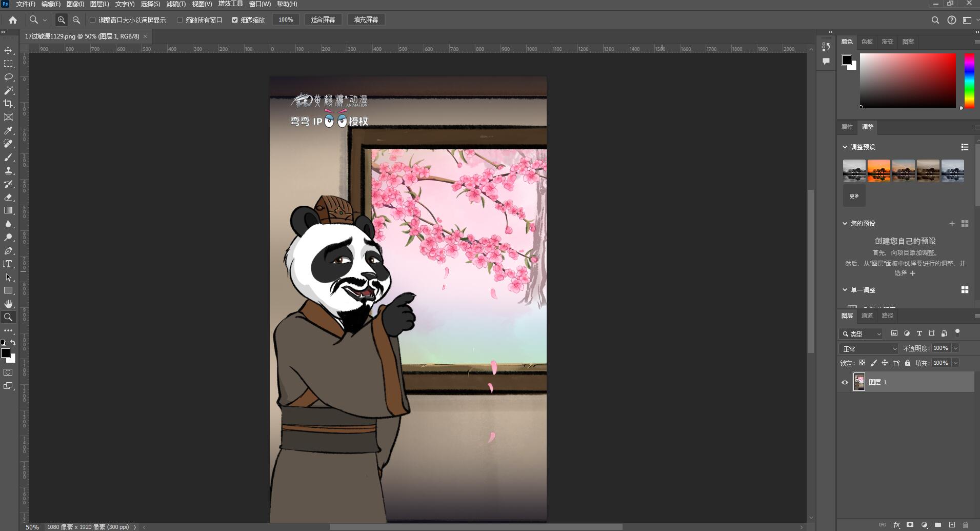Select the Brush tool
Image resolution: width=980 pixels, height=531 pixels.
point(8,157)
